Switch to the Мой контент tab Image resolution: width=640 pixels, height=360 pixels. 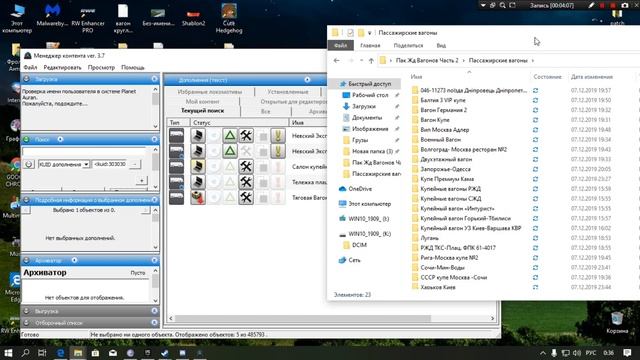202,101
